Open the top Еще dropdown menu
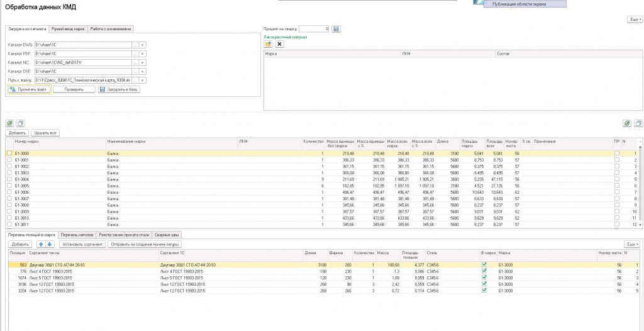The image size is (644, 331). pyautogui.click(x=635, y=20)
